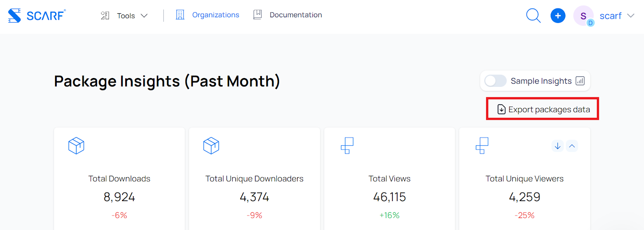The width and height of the screenshot is (644, 230).
Task: Open the search magnifier icon
Action: pyautogui.click(x=533, y=16)
